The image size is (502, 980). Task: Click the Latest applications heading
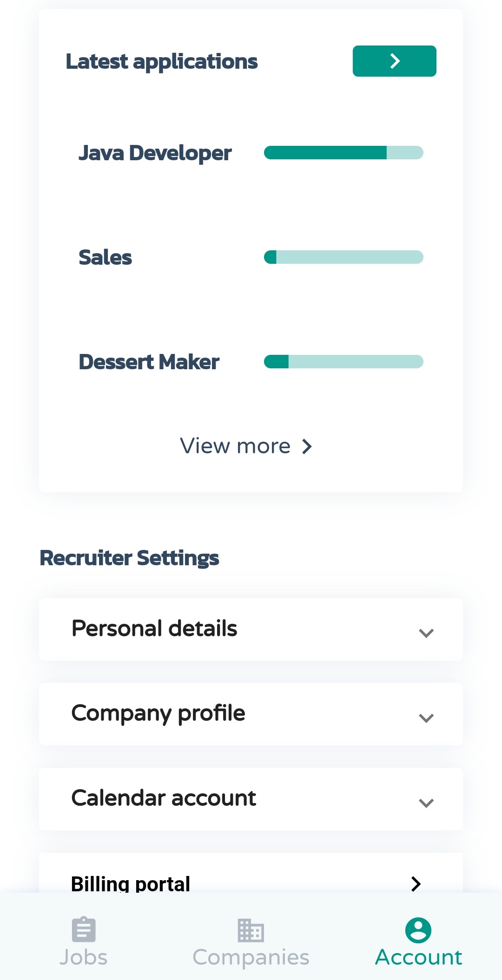coord(161,61)
